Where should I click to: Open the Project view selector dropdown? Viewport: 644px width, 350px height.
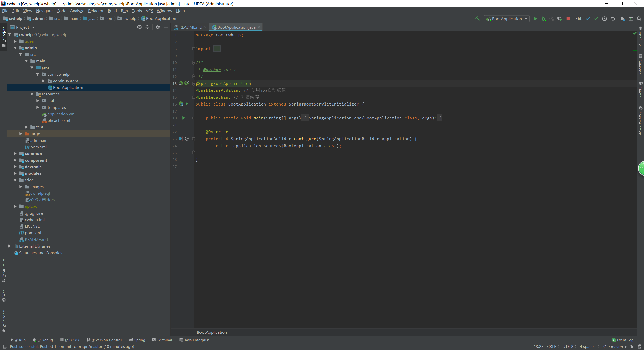point(23,27)
